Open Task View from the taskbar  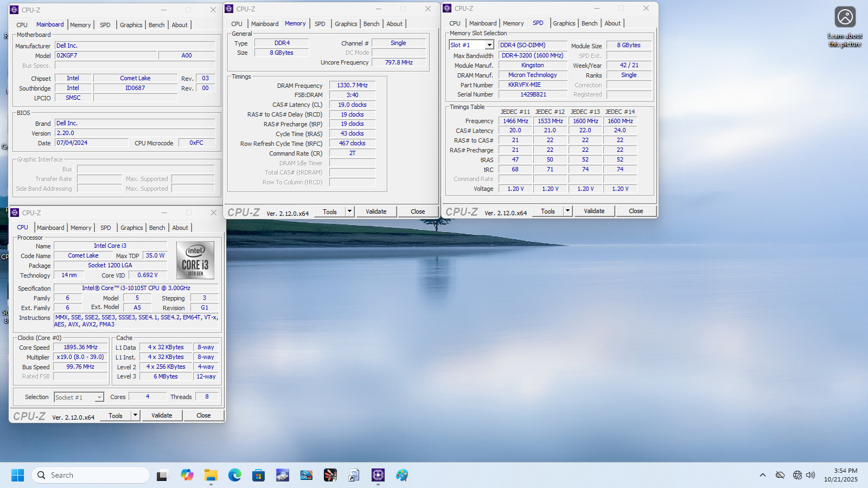click(x=162, y=475)
